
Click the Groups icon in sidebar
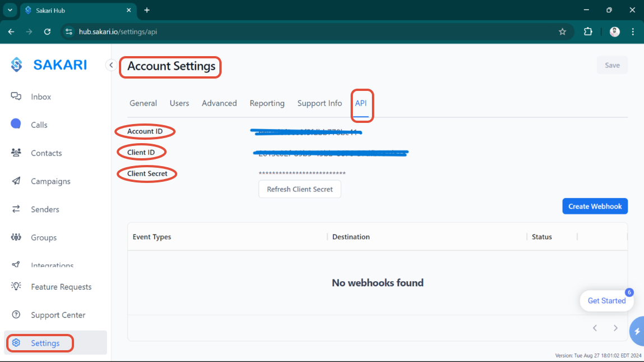(x=16, y=237)
